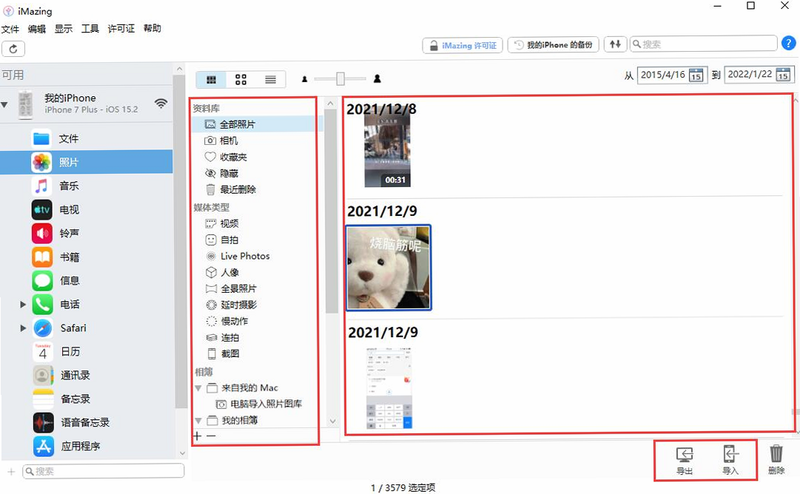Select the 00:31 video thumbnail

pos(387,149)
